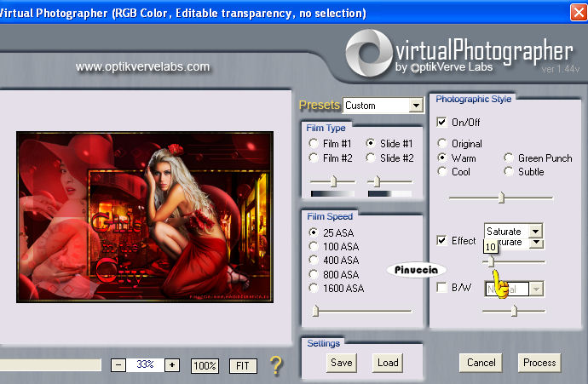Select the Cool photographic style
The height and width of the screenshot is (384, 588).
pyautogui.click(x=442, y=172)
